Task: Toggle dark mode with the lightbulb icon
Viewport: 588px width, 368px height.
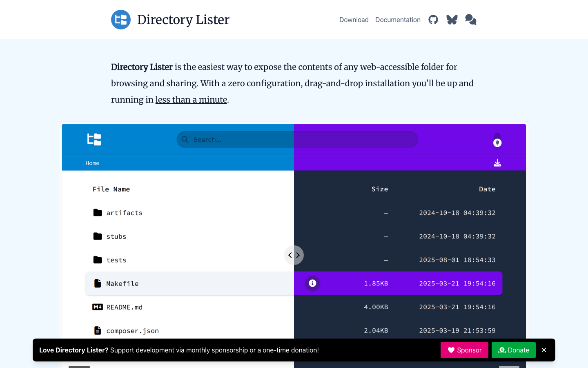Action: point(497,143)
